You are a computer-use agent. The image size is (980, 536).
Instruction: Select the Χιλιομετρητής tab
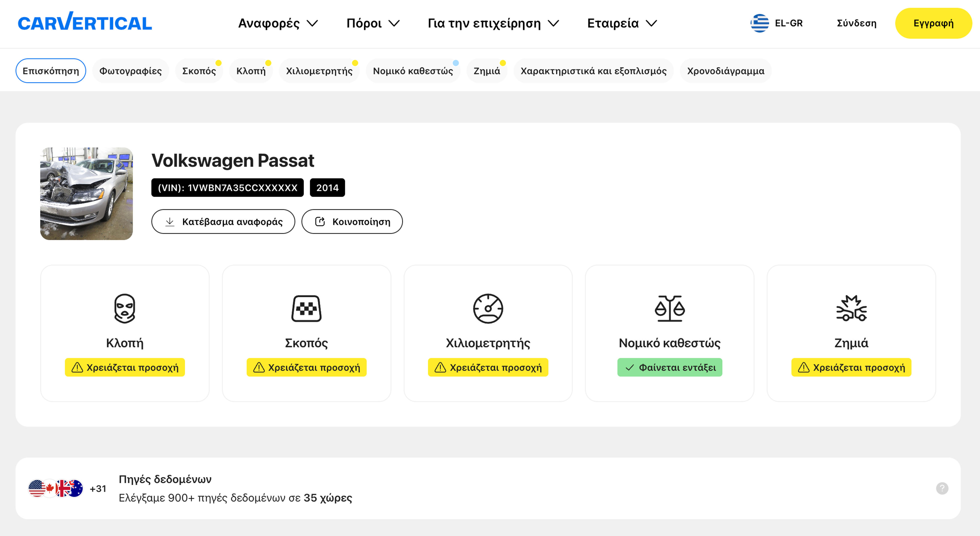[319, 71]
